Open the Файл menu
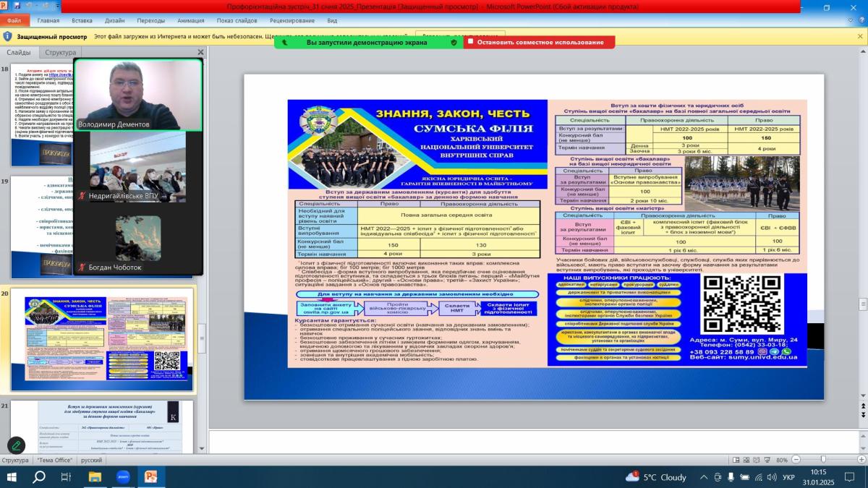The width and height of the screenshot is (868, 488). pyautogui.click(x=14, y=21)
